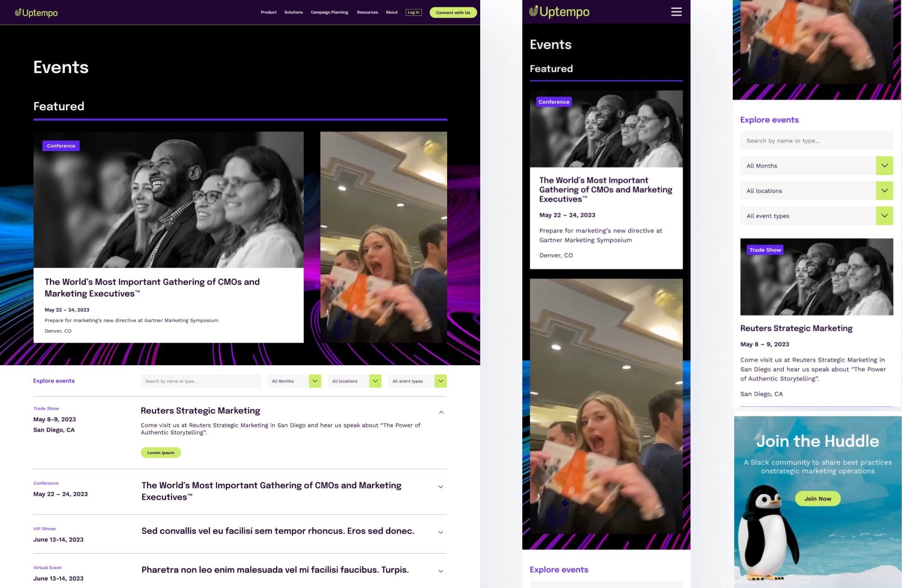Click the Log In button
902x588 pixels.
tap(413, 12)
